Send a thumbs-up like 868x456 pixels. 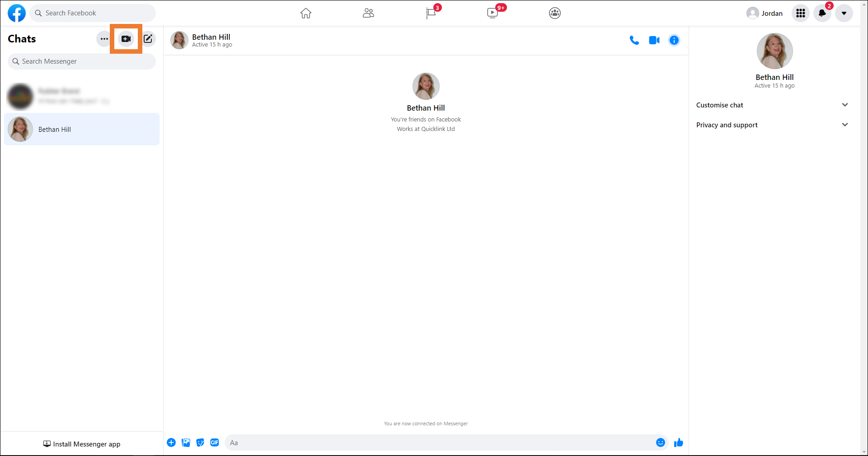678,442
